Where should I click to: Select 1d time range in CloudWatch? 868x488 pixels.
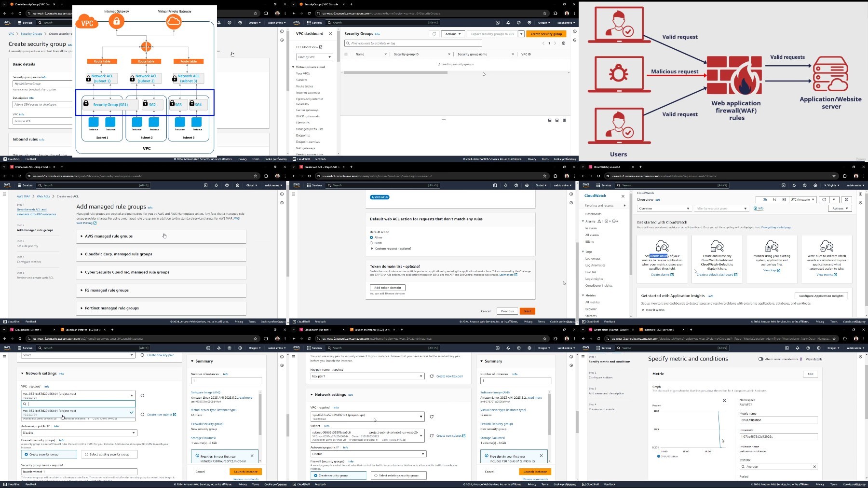(x=774, y=199)
